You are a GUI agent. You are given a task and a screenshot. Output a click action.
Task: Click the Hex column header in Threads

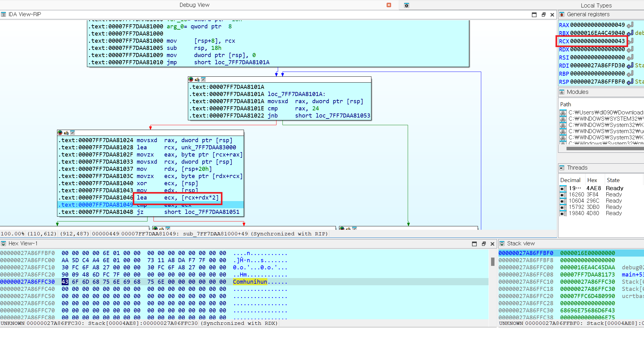pyautogui.click(x=592, y=180)
